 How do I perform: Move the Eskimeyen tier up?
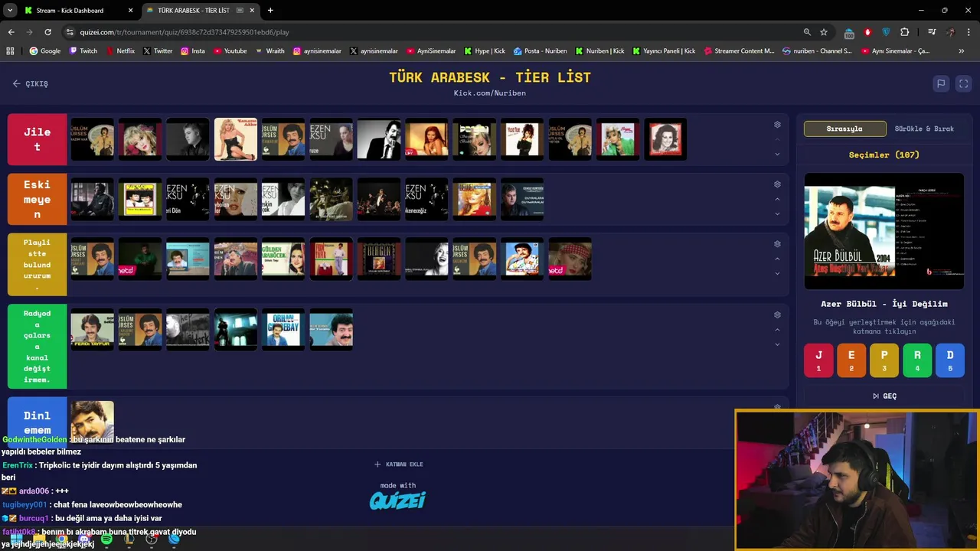[x=777, y=199]
